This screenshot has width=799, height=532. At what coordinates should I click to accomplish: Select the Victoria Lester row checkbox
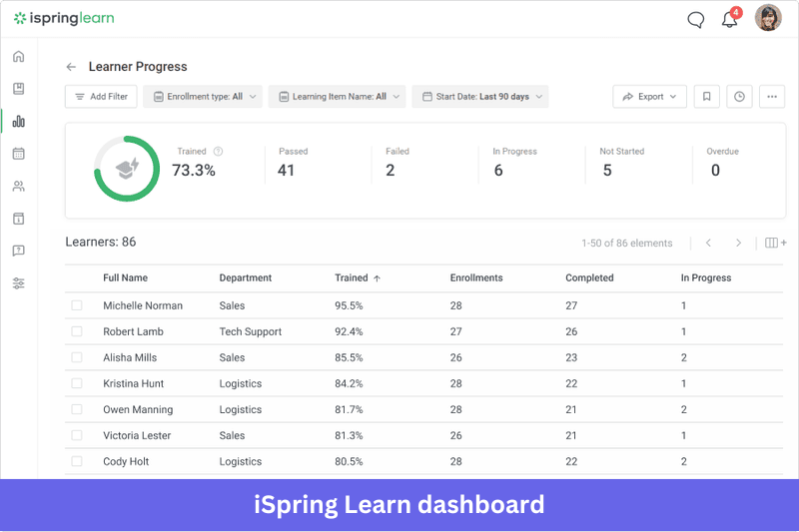pyautogui.click(x=77, y=435)
